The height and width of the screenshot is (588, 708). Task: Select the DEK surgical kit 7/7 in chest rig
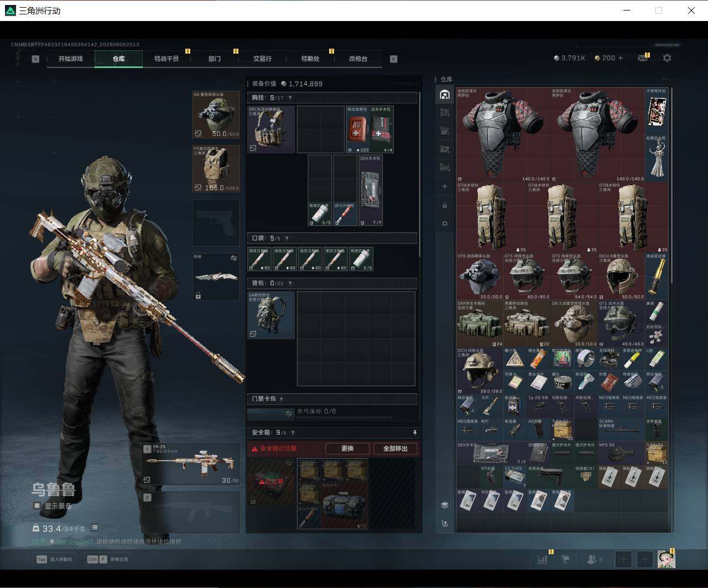(371, 190)
